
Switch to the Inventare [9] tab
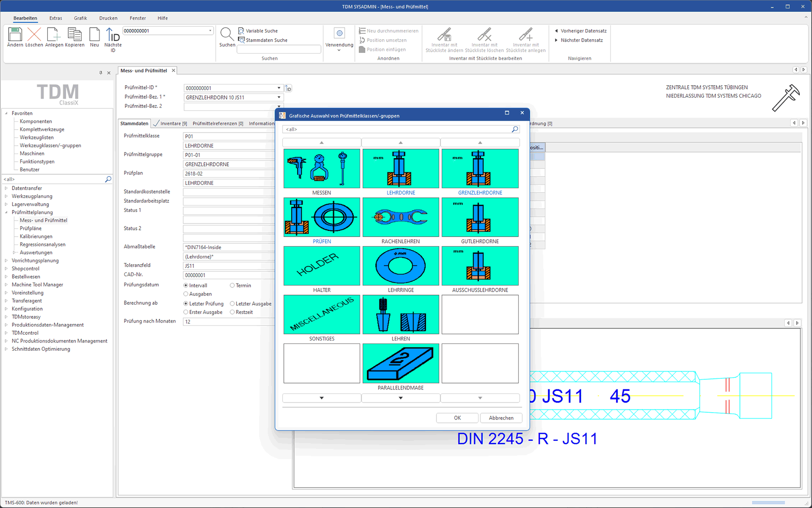click(170, 123)
